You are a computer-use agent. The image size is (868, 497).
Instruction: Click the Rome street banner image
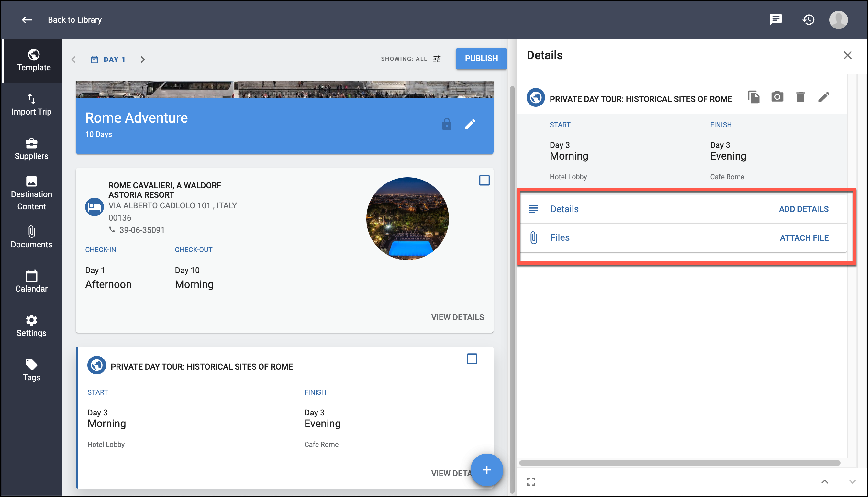284,89
